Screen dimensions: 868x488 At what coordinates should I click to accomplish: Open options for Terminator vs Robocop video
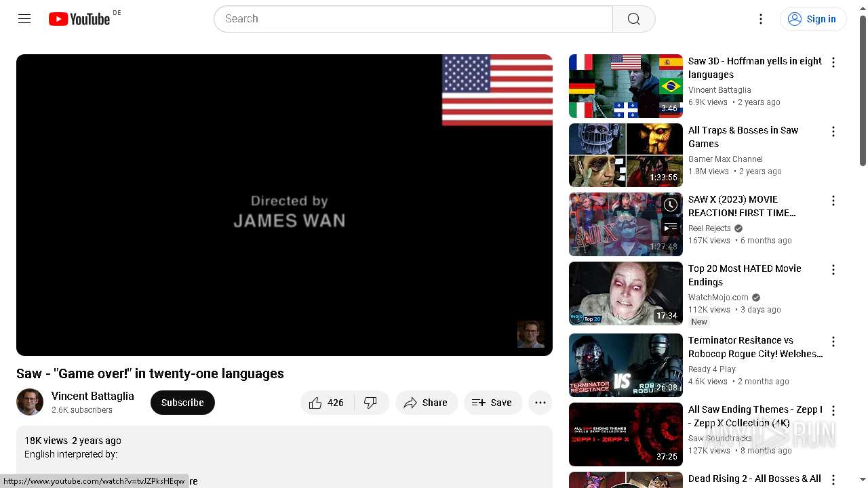[833, 342]
